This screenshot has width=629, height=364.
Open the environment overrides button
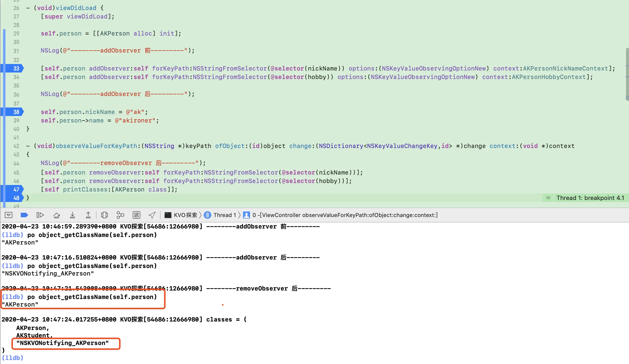136,215
